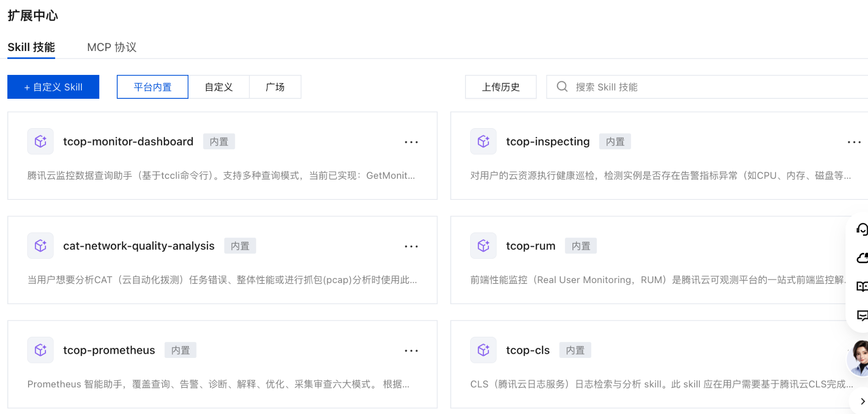This screenshot has width=868, height=414.
Task: Open customer support via headset icon
Action: (x=862, y=229)
